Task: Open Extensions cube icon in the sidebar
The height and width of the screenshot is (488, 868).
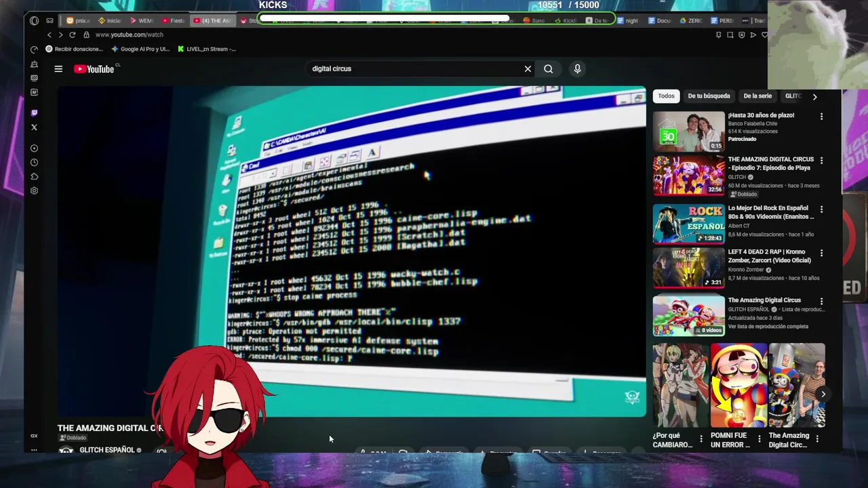Action: [34, 176]
